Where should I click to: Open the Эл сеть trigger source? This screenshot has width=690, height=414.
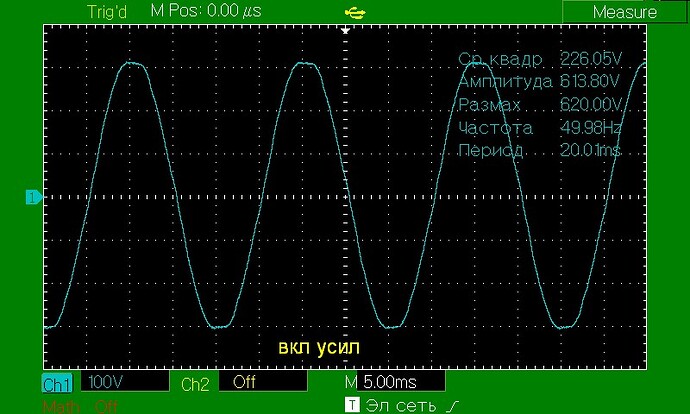click(400, 405)
